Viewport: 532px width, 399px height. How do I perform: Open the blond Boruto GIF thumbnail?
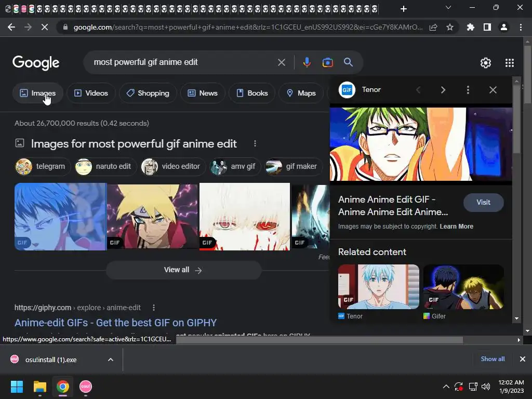(152, 217)
